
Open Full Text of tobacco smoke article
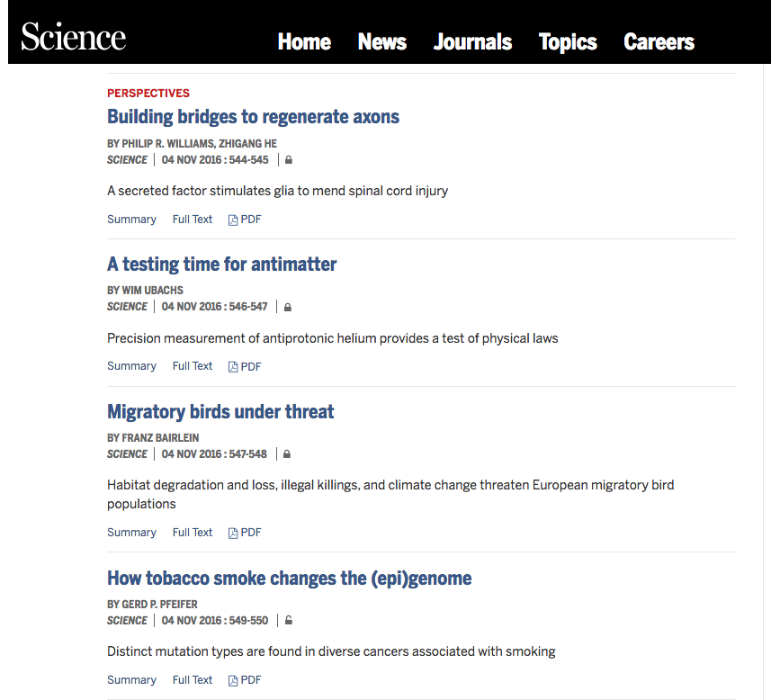coord(193,680)
